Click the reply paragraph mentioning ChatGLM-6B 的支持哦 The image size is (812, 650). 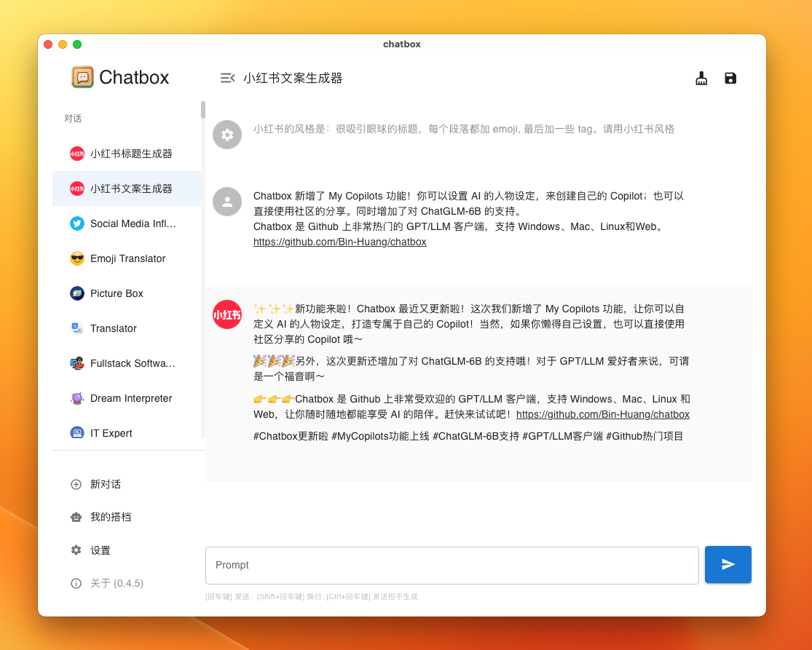pos(471,368)
